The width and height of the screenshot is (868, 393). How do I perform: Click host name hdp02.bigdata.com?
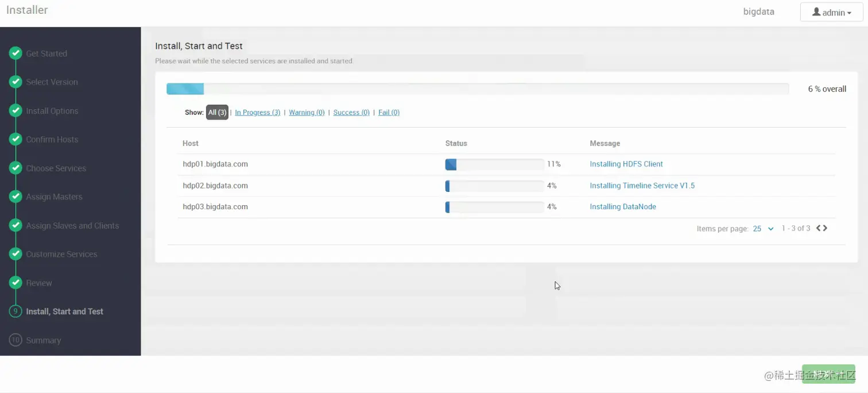[x=215, y=186]
